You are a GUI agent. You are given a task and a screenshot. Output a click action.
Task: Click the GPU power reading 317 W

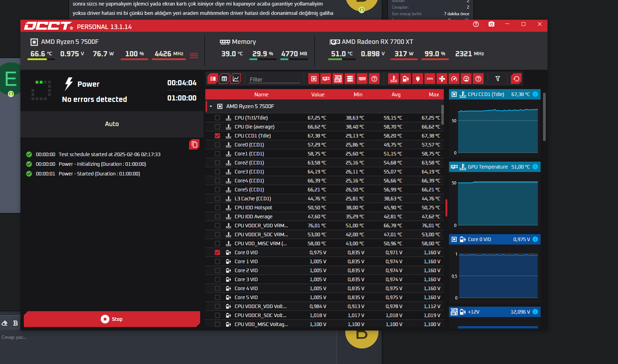click(404, 54)
